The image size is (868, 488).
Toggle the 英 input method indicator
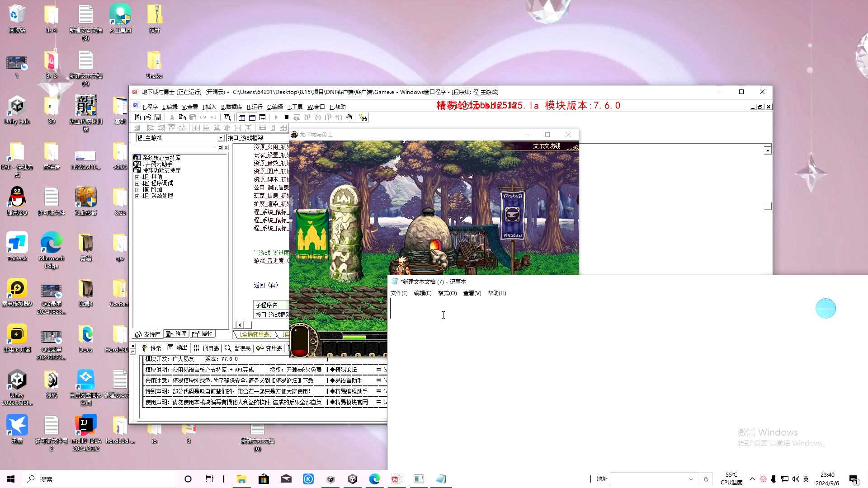pyautogui.click(x=806, y=479)
